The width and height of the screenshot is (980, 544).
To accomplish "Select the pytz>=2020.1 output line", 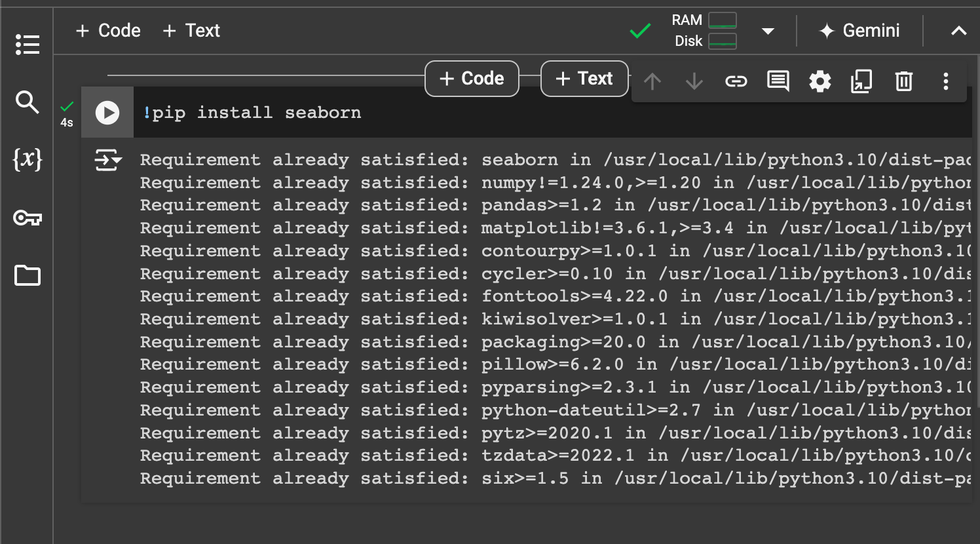I will (555, 433).
